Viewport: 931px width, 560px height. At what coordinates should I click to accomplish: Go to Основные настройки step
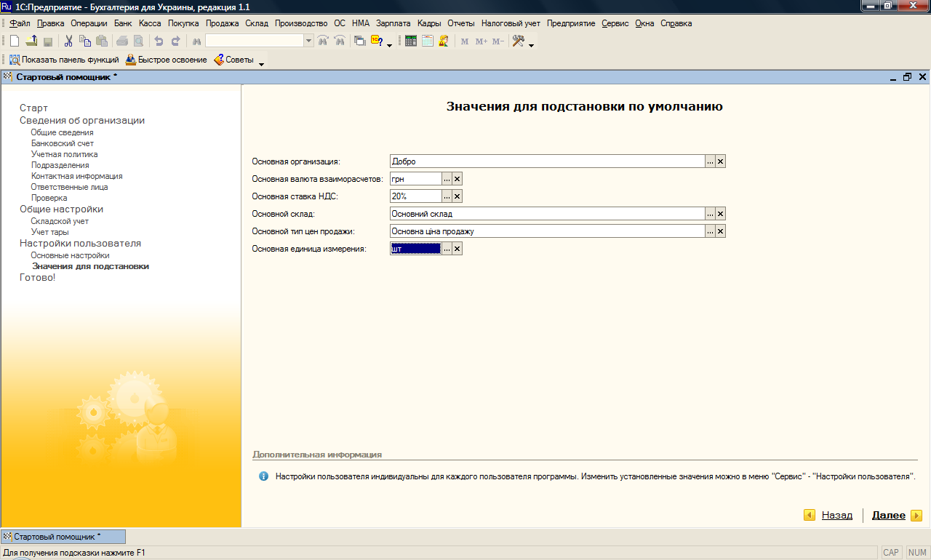click(70, 255)
